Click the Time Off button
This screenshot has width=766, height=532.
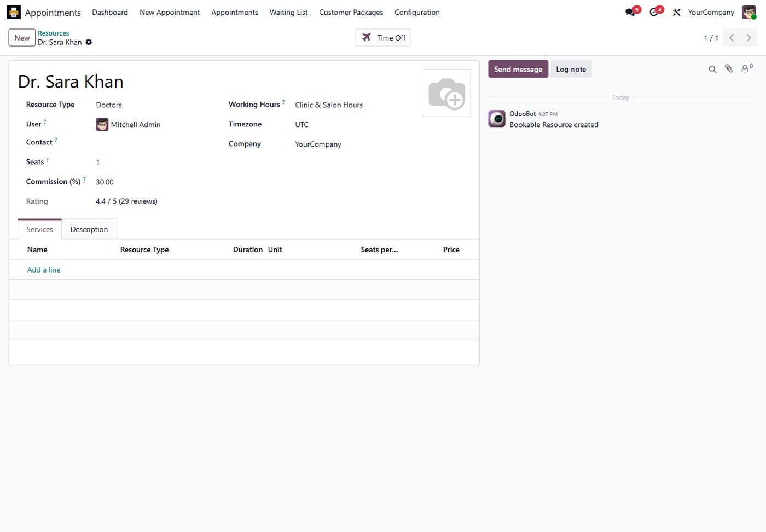(383, 38)
